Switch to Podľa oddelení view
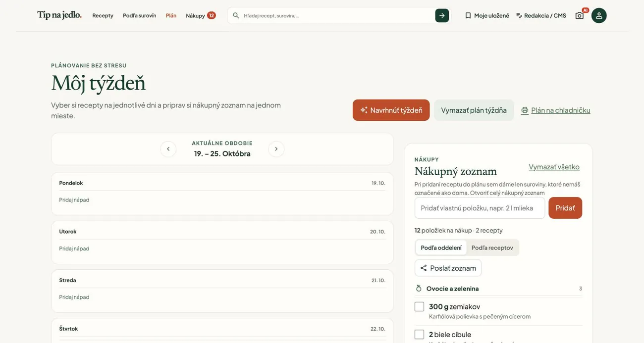Image resolution: width=644 pixels, height=343 pixels. (441, 247)
